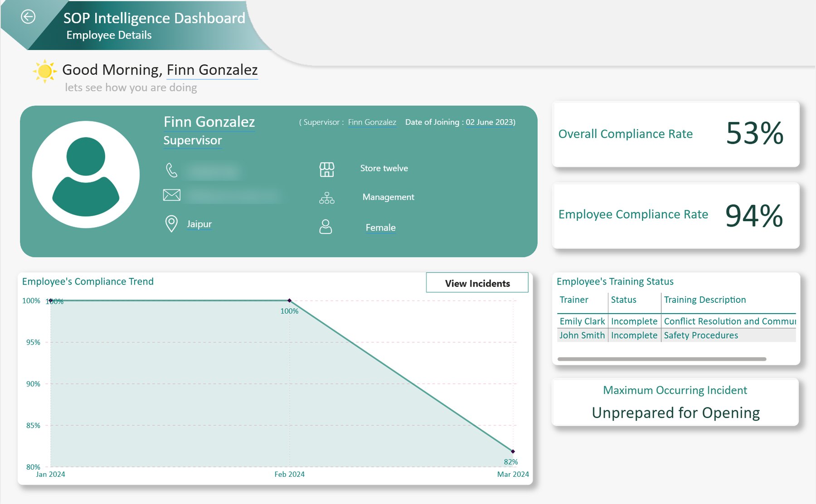Click Conflict Resolution training description

(x=729, y=321)
